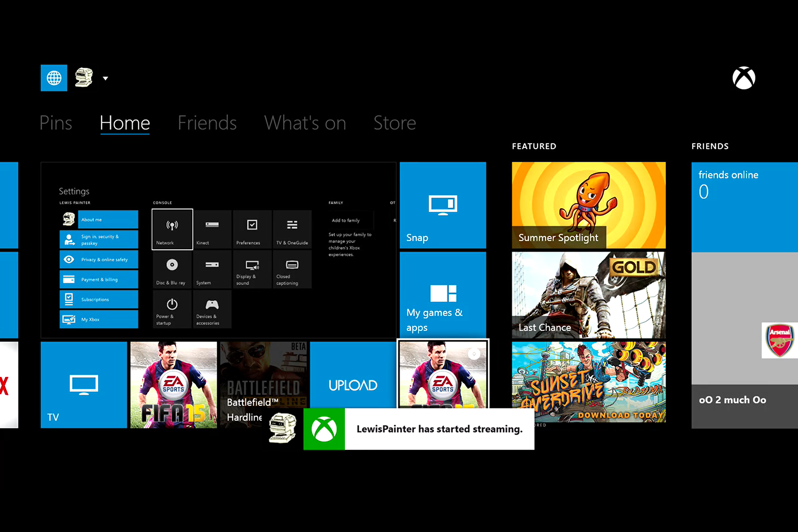The width and height of the screenshot is (798, 532).
Task: Select the Home tab
Action: click(125, 123)
